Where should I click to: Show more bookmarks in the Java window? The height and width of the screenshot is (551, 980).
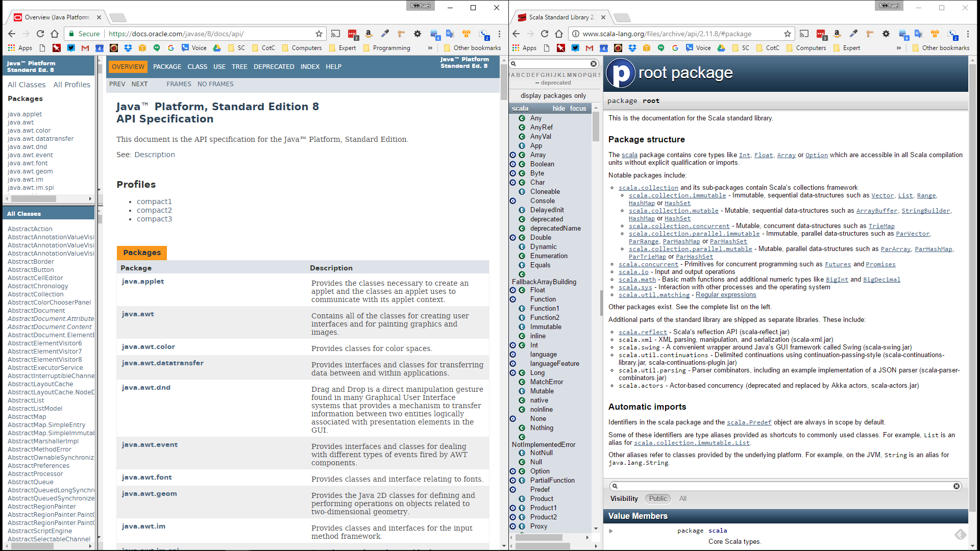430,48
